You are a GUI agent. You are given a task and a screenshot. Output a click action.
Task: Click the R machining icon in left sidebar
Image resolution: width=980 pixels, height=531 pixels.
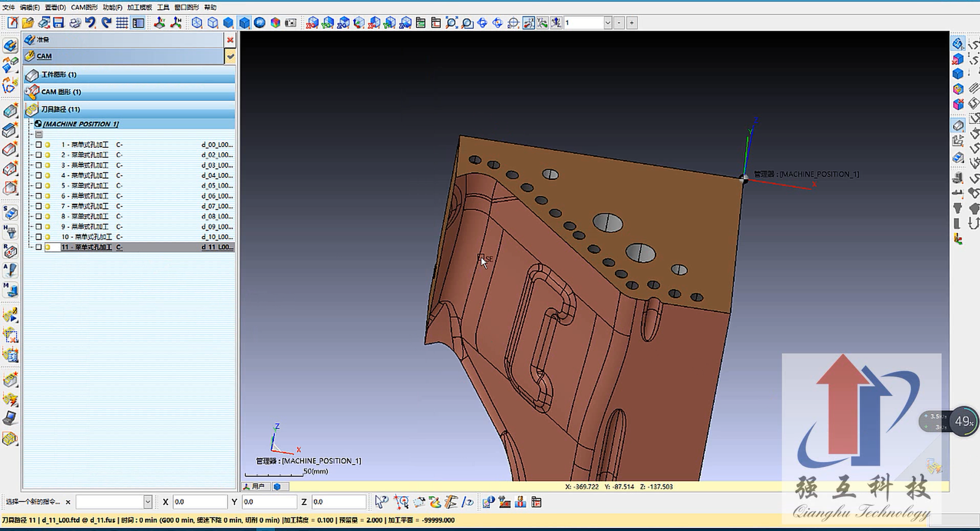(10, 251)
